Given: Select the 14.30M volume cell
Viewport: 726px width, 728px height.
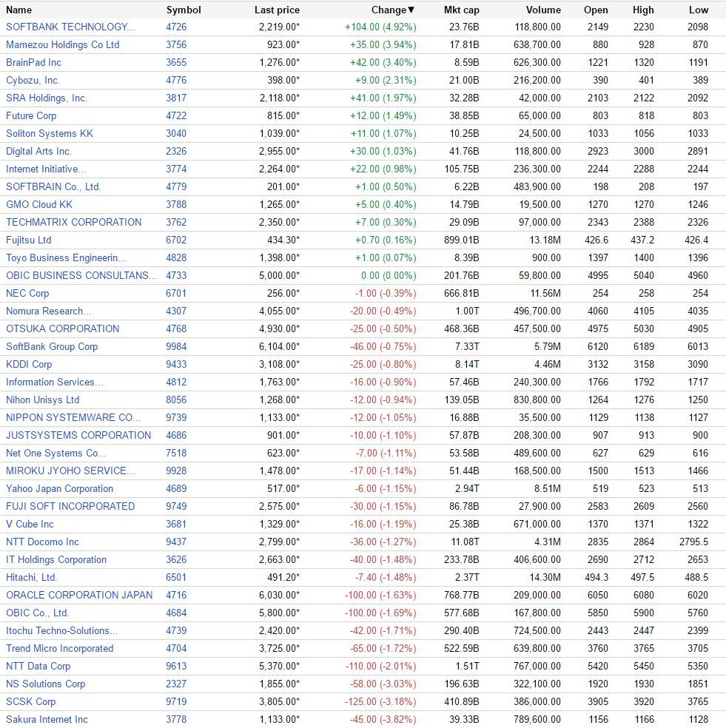Looking at the screenshot, I should coord(545,578).
